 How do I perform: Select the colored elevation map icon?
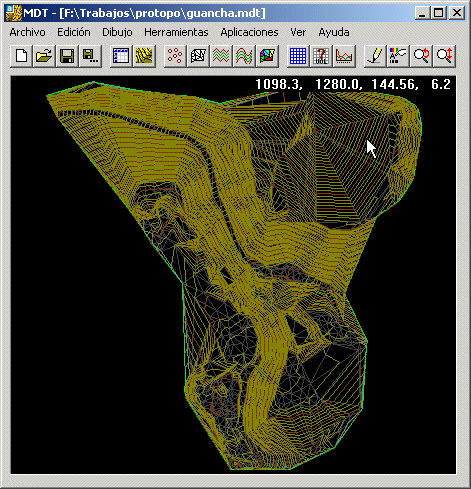click(267, 56)
